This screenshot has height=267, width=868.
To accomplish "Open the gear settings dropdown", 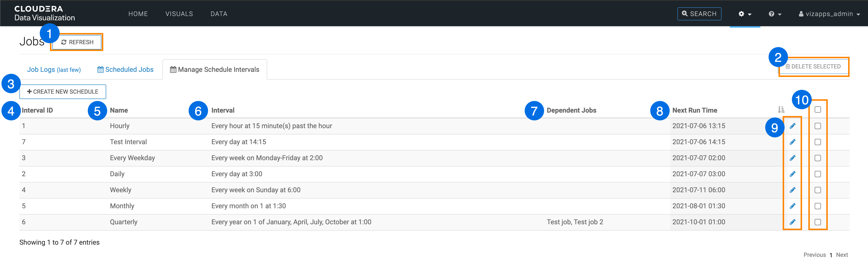I will (745, 14).
